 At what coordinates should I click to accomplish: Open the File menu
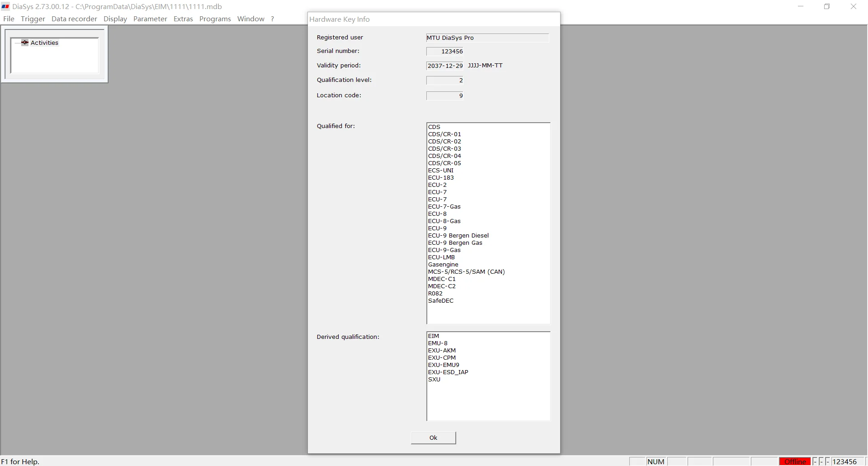[x=9, y=19]
